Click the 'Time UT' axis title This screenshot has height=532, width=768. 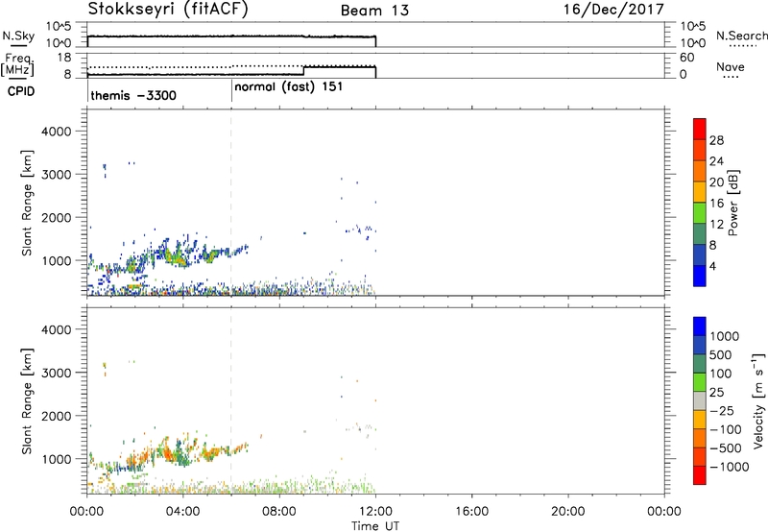coord(375,525)
